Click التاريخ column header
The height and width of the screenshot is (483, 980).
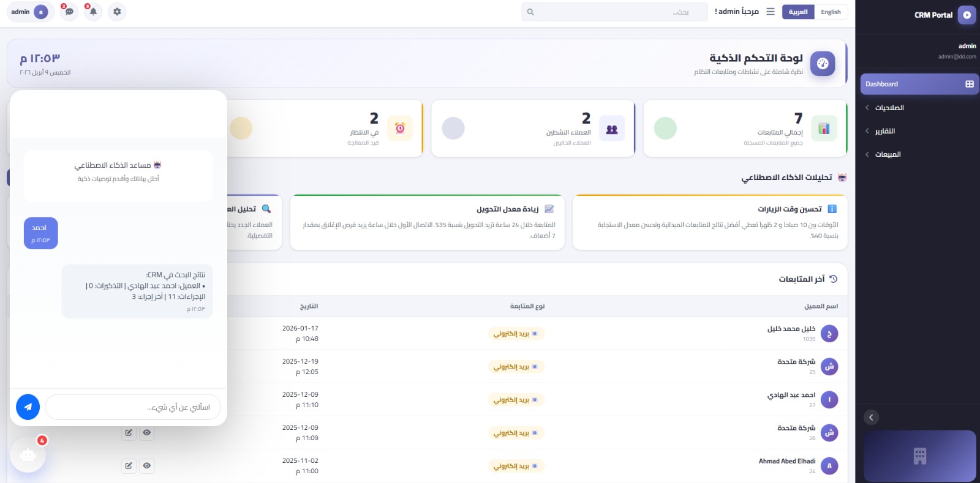(x=309, y=306)
